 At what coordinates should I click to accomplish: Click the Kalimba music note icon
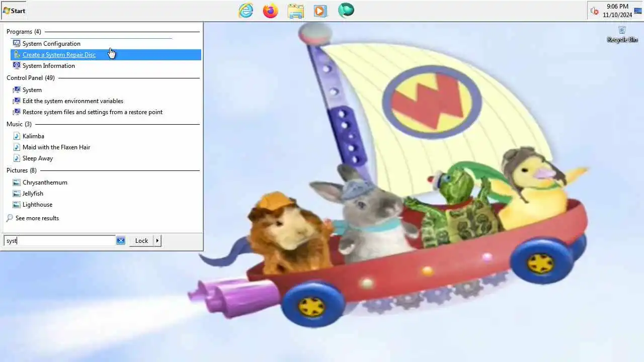pyautogui.click(x=17, y=136)
